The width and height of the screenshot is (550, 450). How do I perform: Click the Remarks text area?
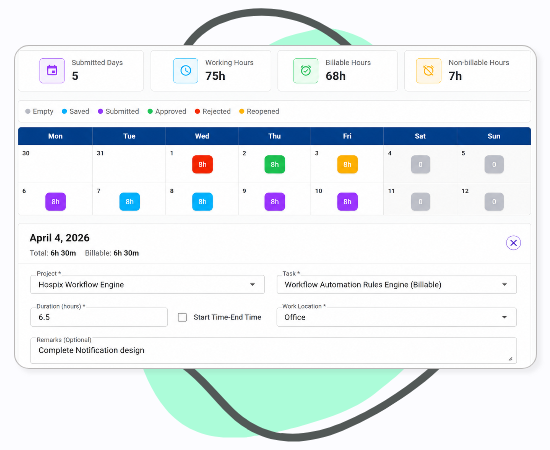pos(273,350)
